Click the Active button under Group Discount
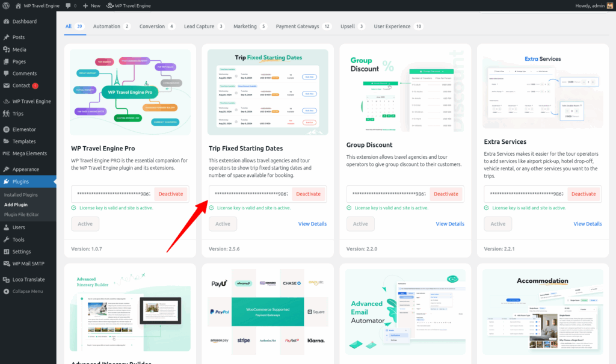 (360, 224)
